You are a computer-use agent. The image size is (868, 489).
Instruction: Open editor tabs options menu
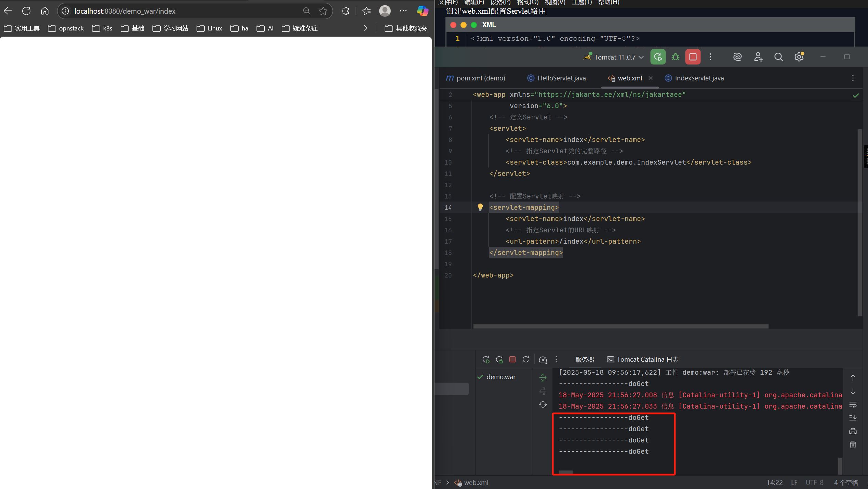(x=853, y=78)
